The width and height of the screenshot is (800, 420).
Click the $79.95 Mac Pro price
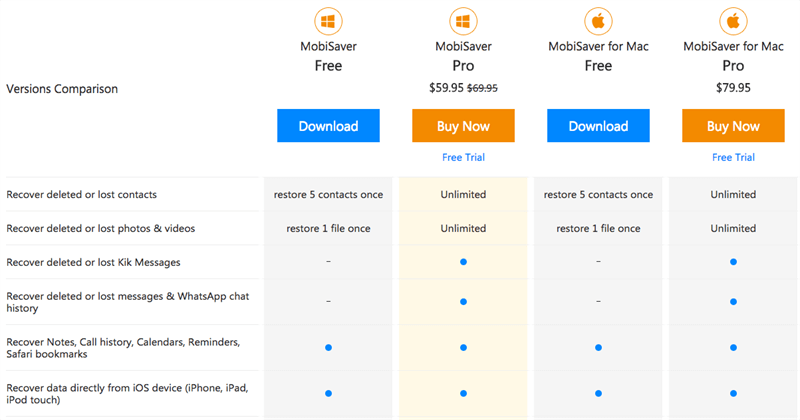[733, 88]
